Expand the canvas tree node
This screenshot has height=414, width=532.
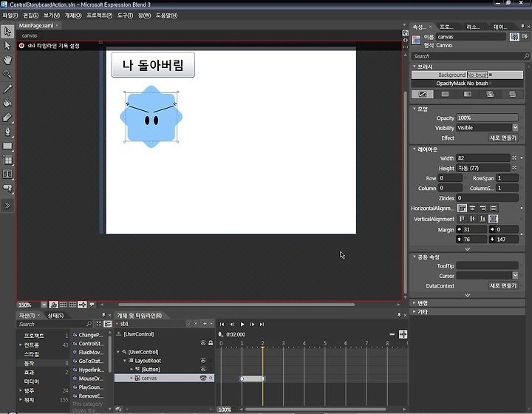click(132, 378)
